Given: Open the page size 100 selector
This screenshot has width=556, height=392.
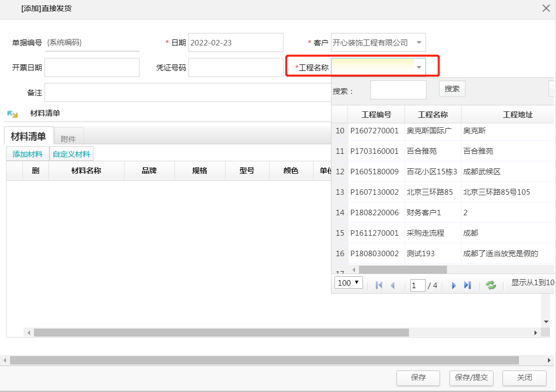Looking at the screenshot, I should coord(348,283).
